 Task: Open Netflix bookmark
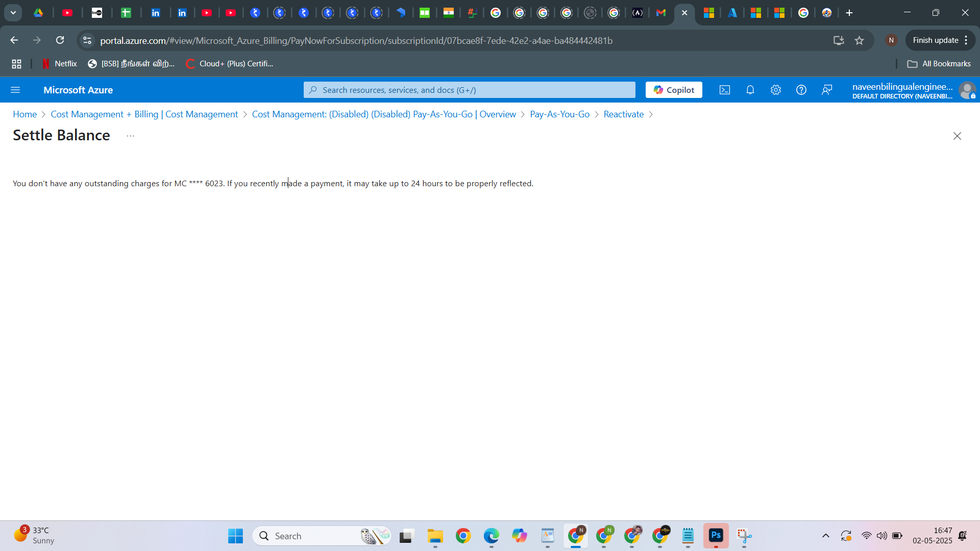[59, 64]
